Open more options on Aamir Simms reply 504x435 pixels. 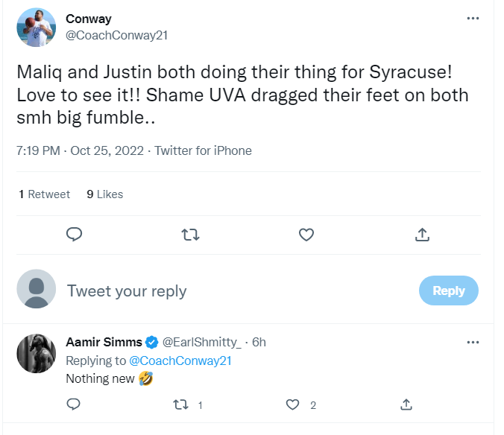(x=473, y=343)
